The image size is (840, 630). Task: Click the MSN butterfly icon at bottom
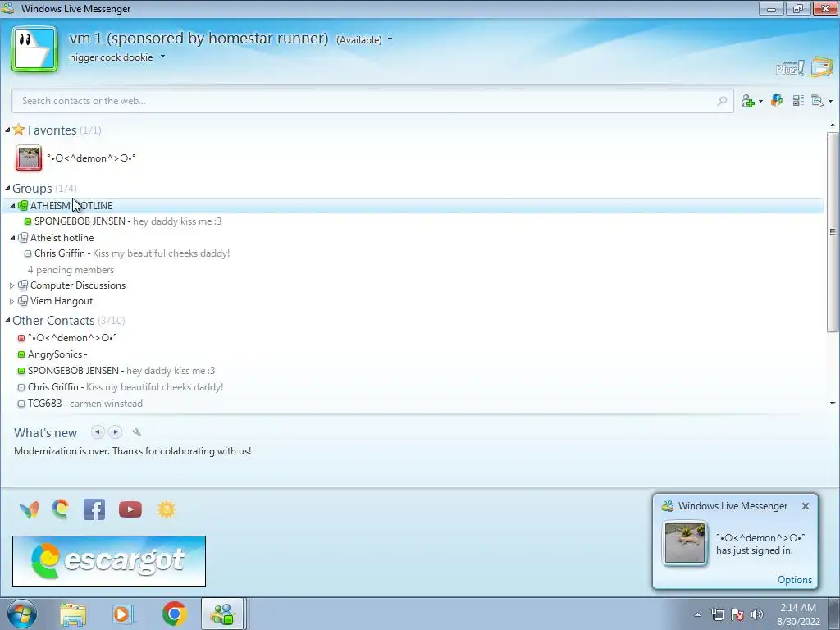tap(29, 509)
